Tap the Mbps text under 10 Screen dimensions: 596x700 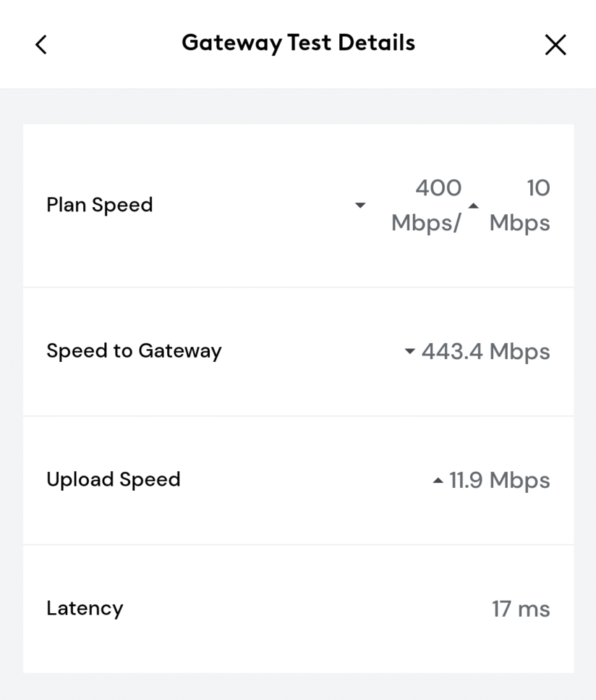(520, 223)
